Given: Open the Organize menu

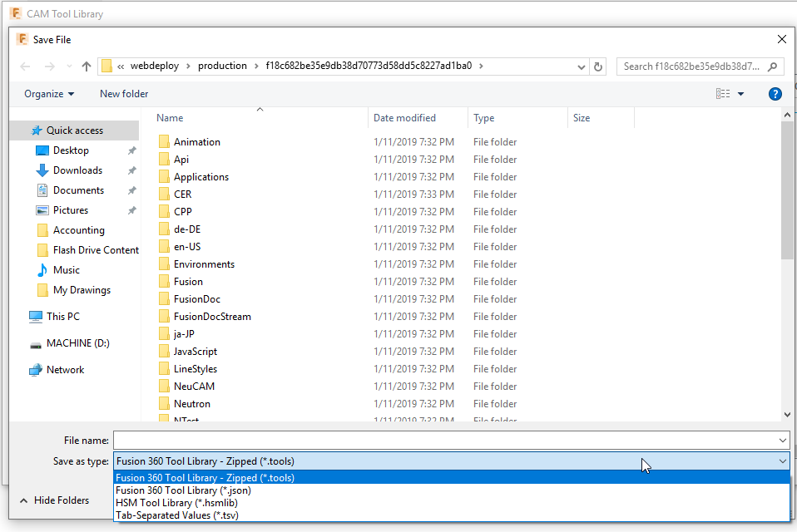Looking at the screenshot, I should click(x=49, y=94).
